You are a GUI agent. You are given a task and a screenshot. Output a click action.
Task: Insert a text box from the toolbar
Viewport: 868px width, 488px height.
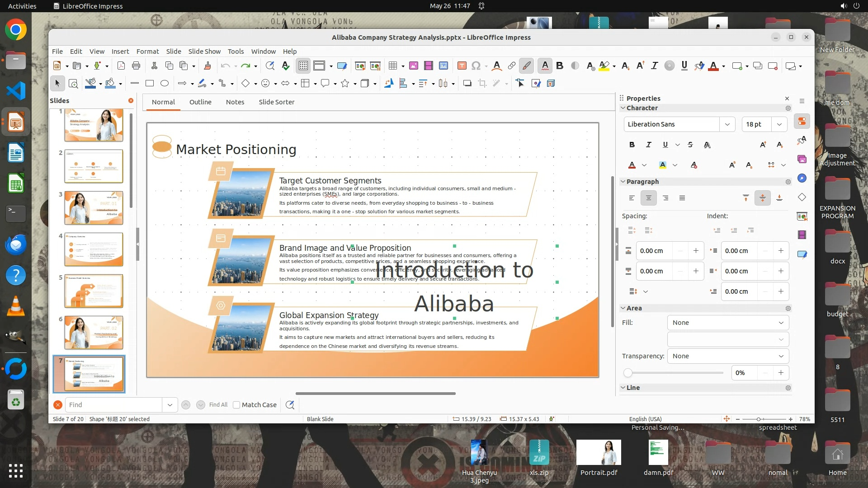pyautogui.click(x=462, y=66)
